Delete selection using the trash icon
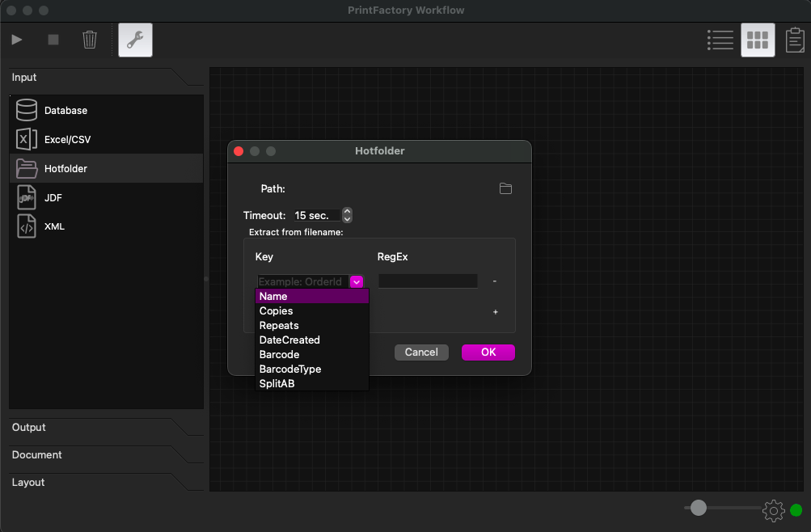 point(90,40)
